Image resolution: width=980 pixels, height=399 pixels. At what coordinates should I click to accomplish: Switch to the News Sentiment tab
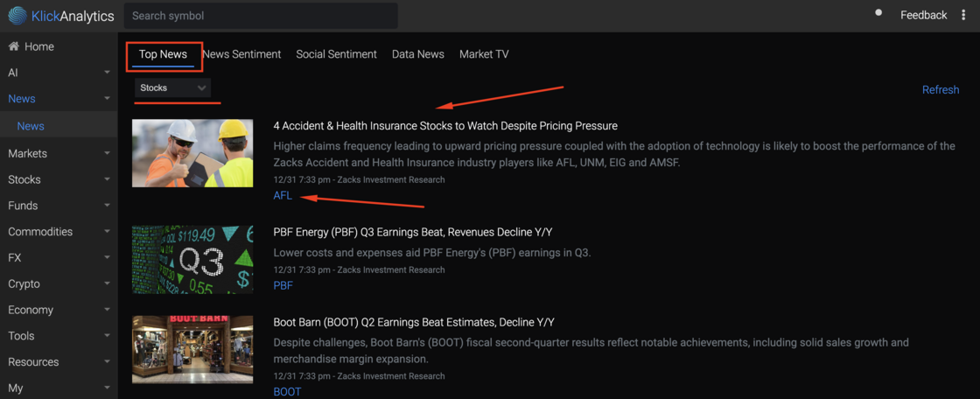(x=241, y=54)
